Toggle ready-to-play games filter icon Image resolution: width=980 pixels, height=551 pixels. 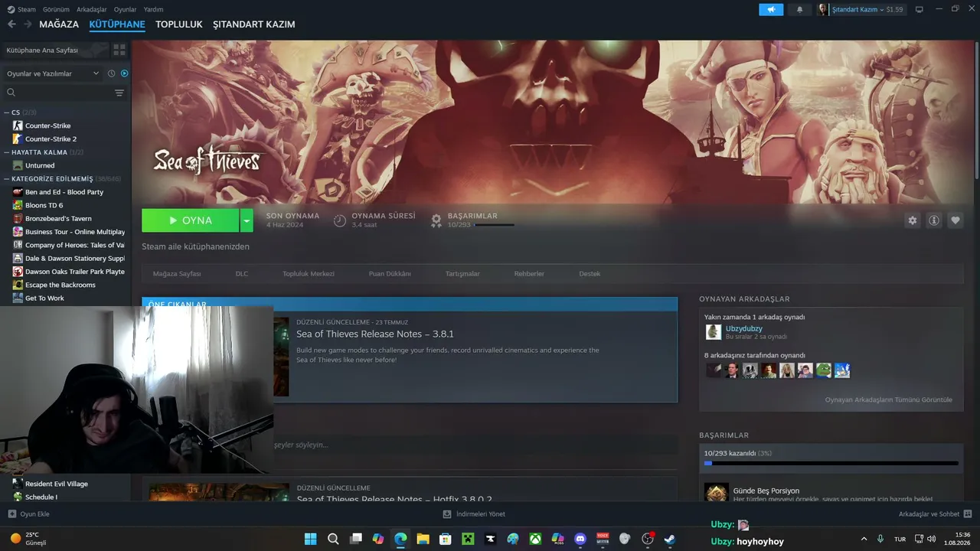[125, 73]
